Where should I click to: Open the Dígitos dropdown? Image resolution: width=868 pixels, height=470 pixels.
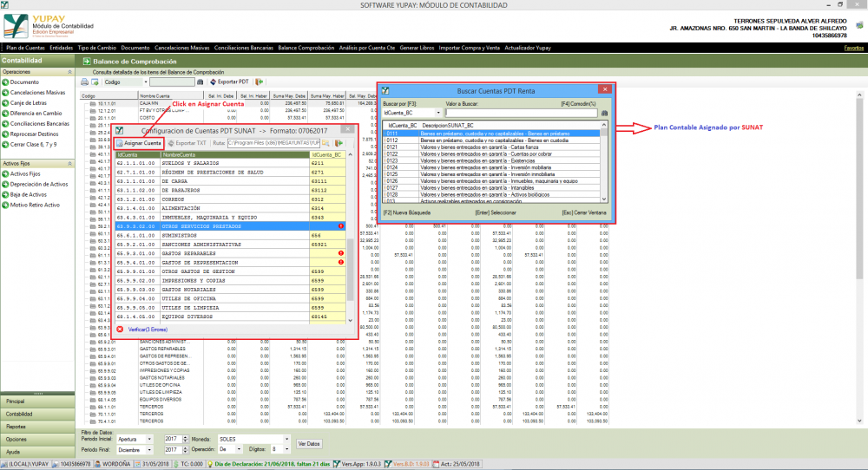pos(286,449)
